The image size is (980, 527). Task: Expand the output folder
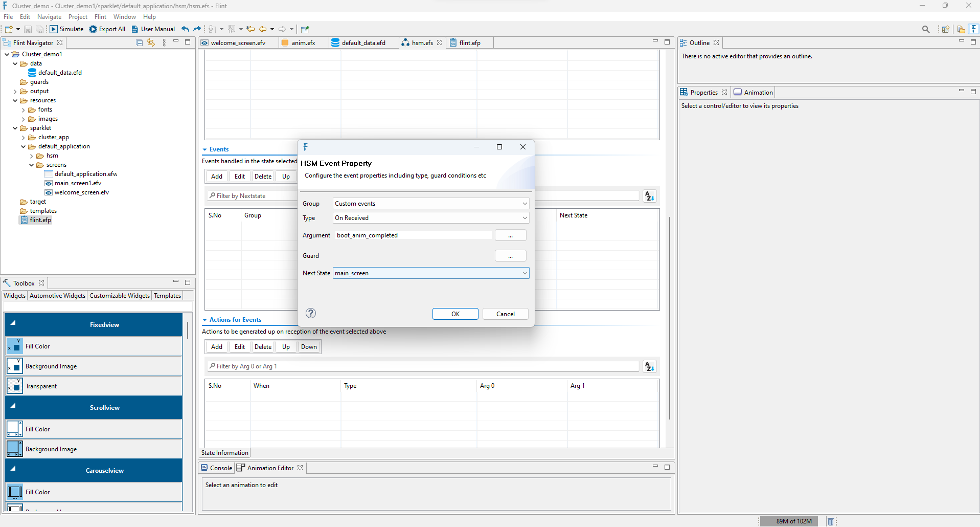[x=15, y=92]
